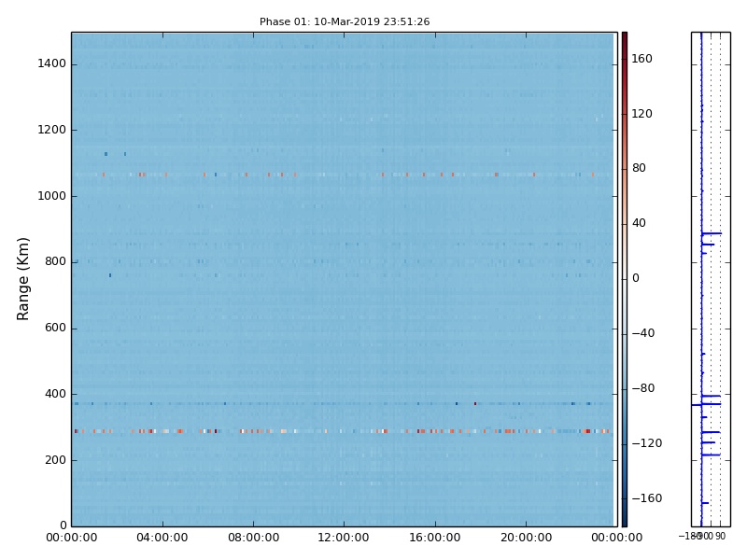Click the 90 label under the profile plot
The height and width of the screenshot is (560, 747).
click(720, 536)
